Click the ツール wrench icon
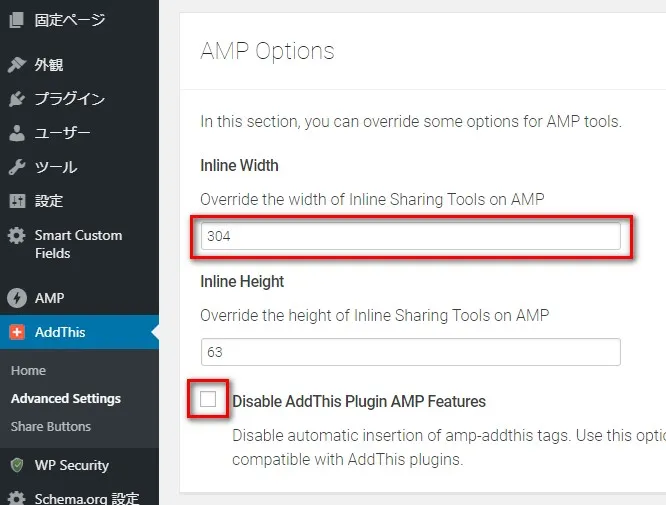Screen dimensions: 666x505 pyautogui.click(x=17, y=167)
